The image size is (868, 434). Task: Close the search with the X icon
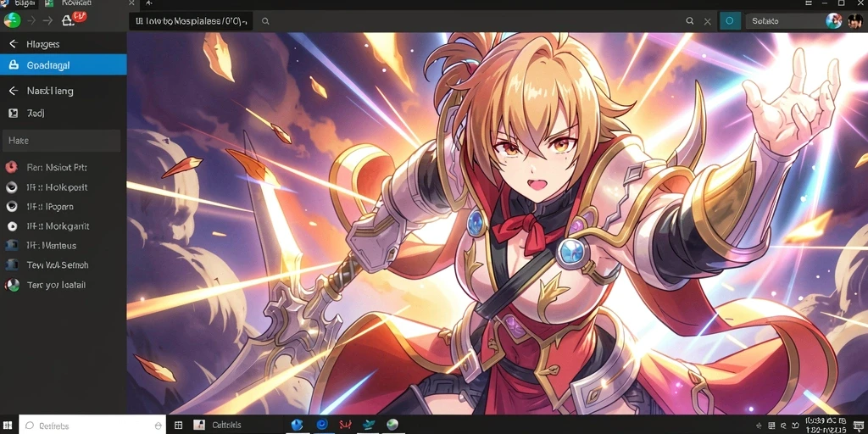708,21
